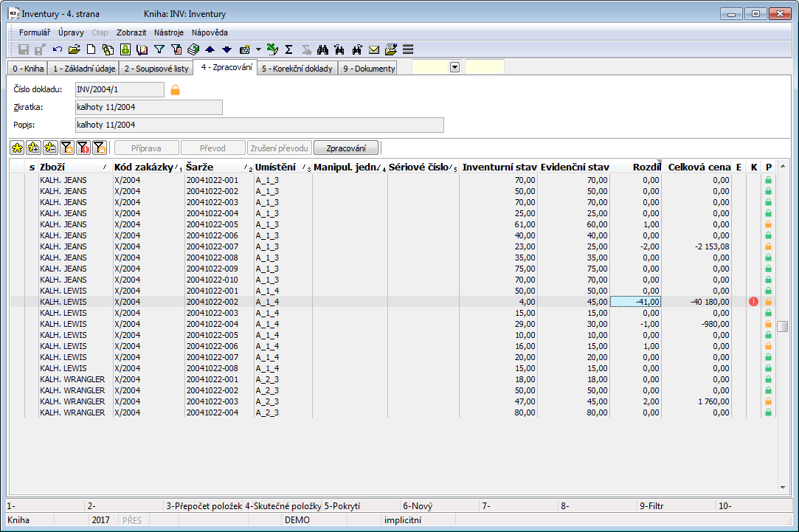Create new record with blank page icon
Image resolution: width=799 pixels, height=532 pixels.
[91, 49]
